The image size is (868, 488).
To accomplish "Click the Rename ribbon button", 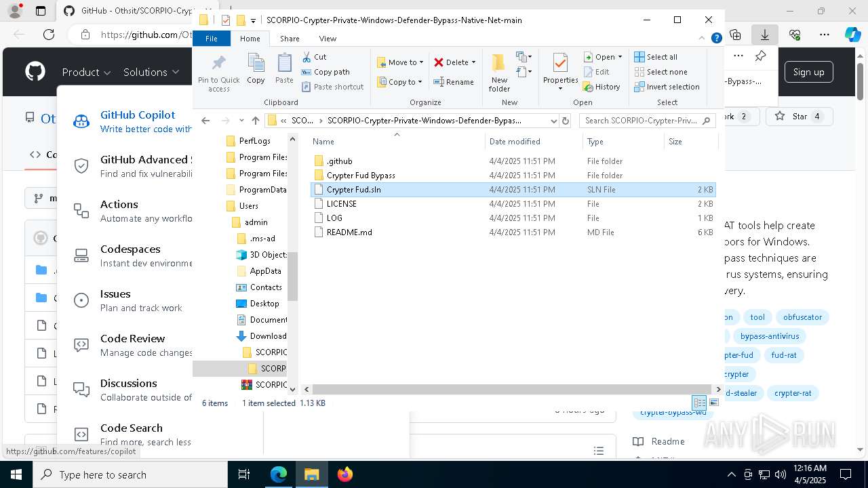I will point(454,82).
